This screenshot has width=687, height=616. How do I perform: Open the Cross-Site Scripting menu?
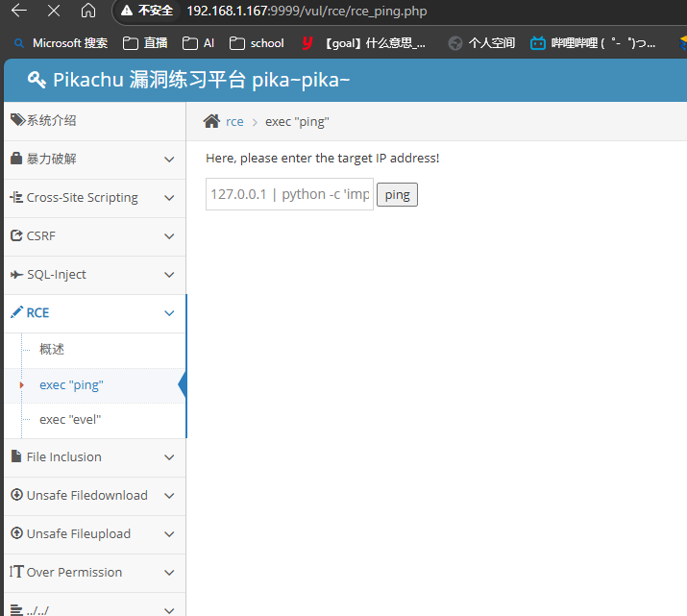(94, 198)
